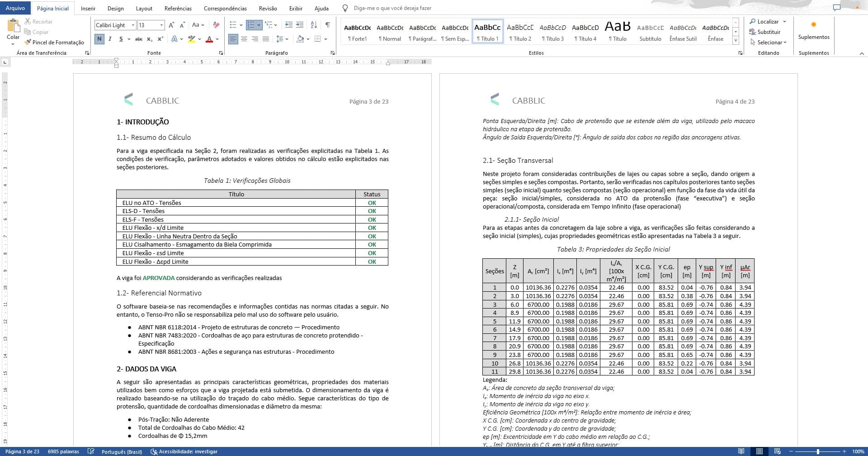Expand the underline style dropdown arrow
The height and width of the screenshot is (456, 868).
coord(129,39)
